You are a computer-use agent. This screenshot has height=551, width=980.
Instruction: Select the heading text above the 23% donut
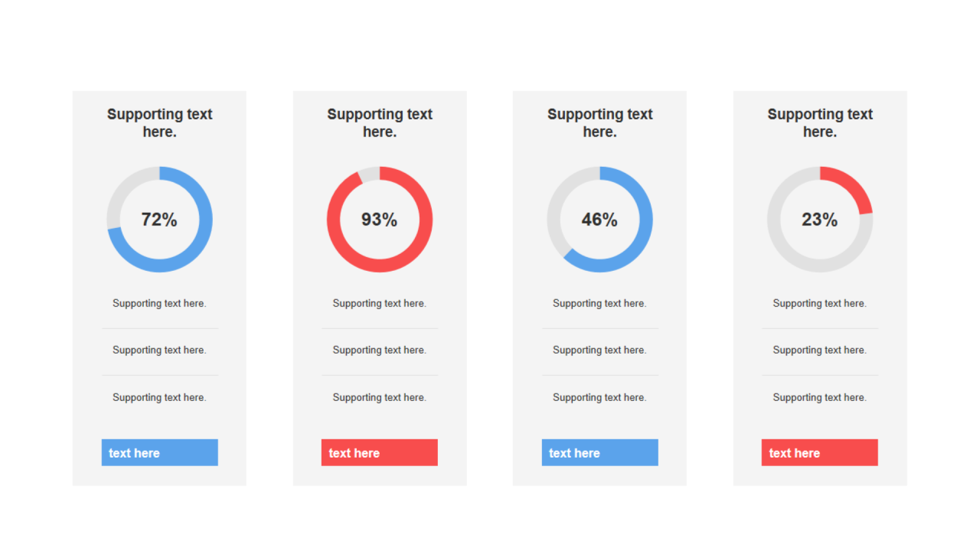pyautogui.click(x=820, y=122)
